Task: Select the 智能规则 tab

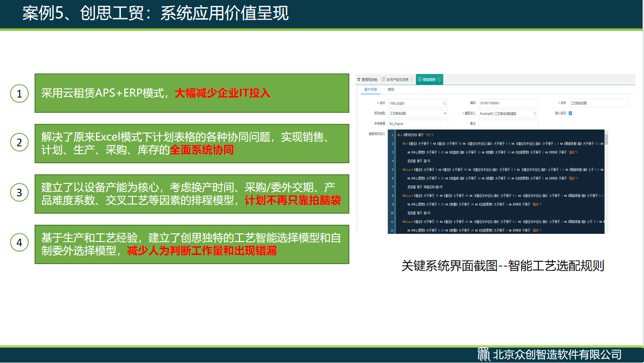Action: coord(429,80)
